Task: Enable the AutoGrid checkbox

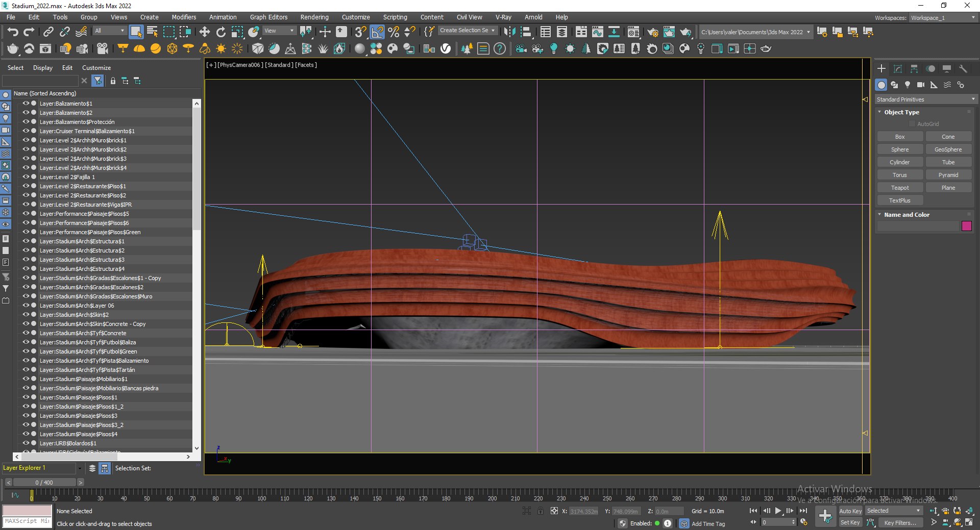Action: pyautogui.click(x=912, y=124)
